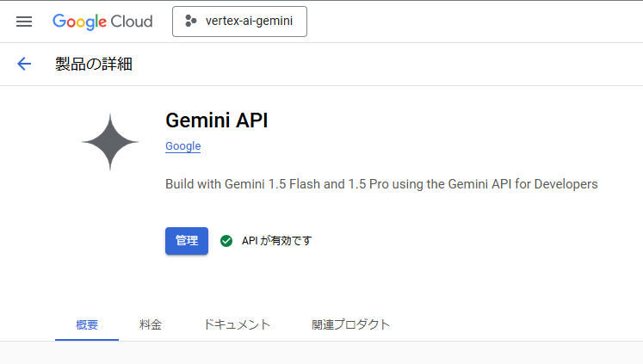Click the Google Cloud logo

click(x=102, y=22)
